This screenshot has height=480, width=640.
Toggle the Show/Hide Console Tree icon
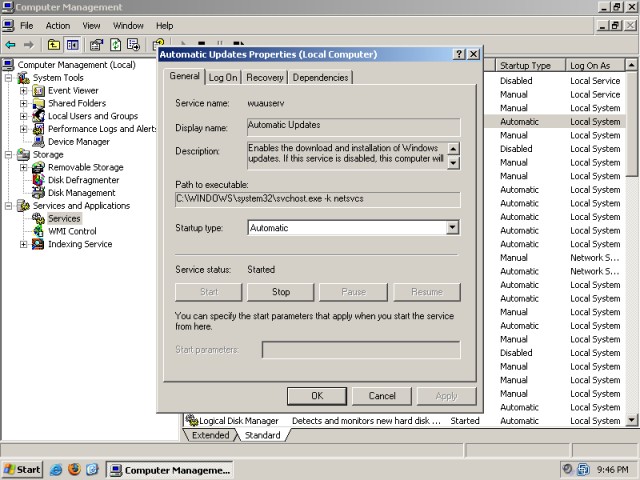[x=73, y=44]
